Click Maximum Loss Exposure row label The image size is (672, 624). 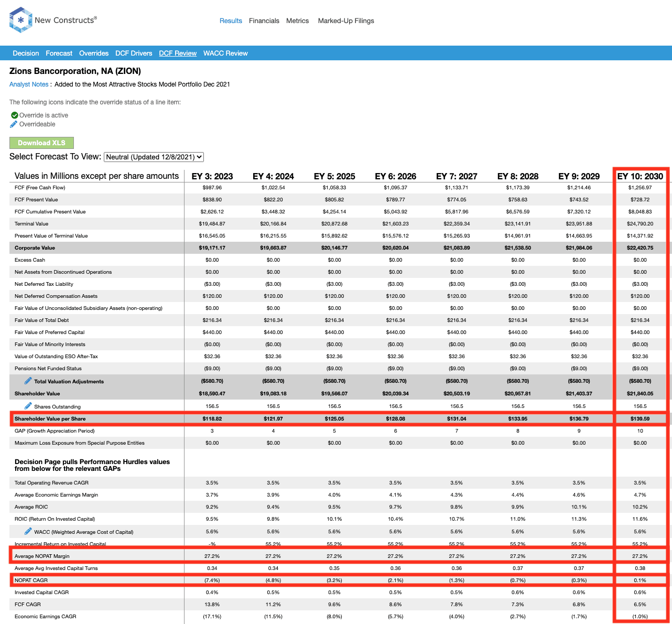coord(80,443)
